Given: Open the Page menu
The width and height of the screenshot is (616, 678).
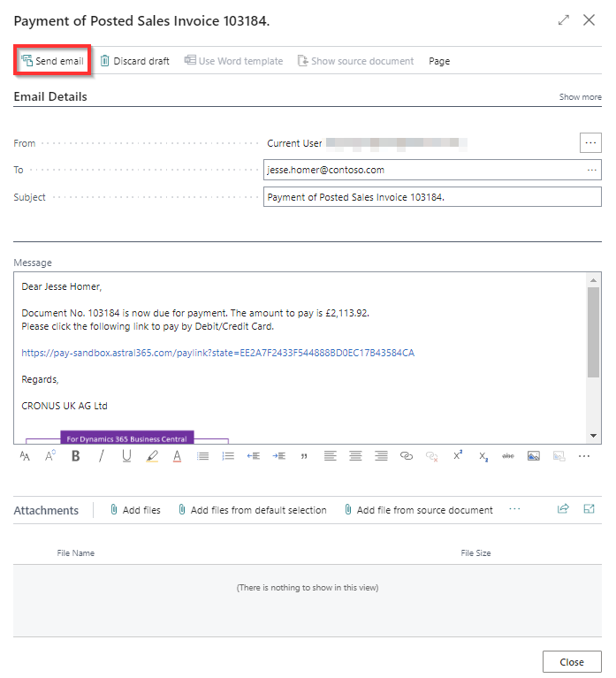Looking at the screenshot, I should tap(439, 61).
